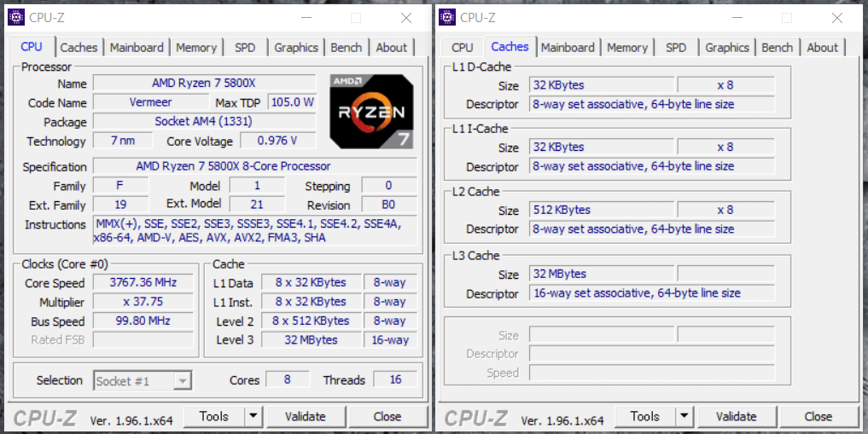This screenshot has width=868, height=434.
Task: Open Graphics tab in left window
Action: click(296, 48)
